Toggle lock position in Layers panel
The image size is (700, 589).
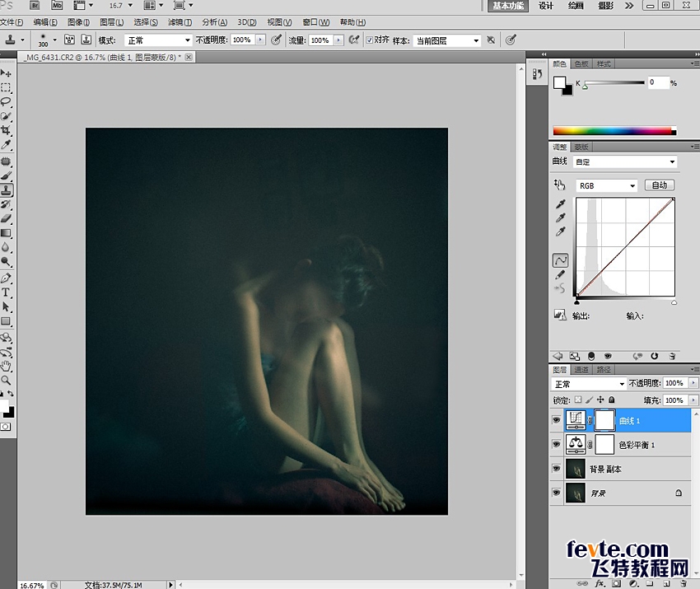click(x=600, y=400)
